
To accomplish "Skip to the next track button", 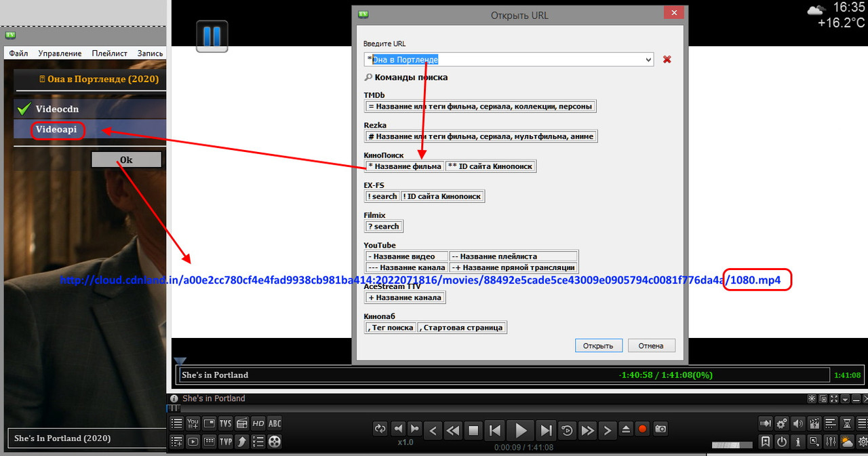I will (x=546, y=430).
